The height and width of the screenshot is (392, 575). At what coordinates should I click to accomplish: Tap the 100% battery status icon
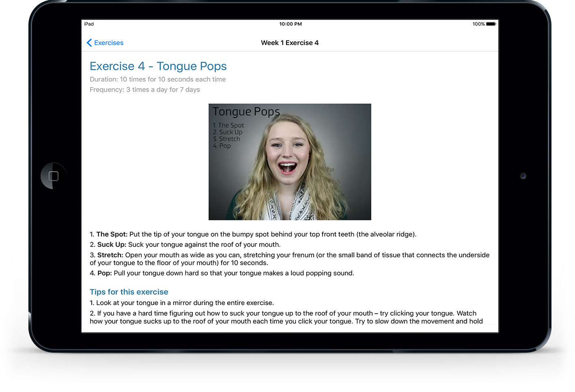click(x=484, y=24)
